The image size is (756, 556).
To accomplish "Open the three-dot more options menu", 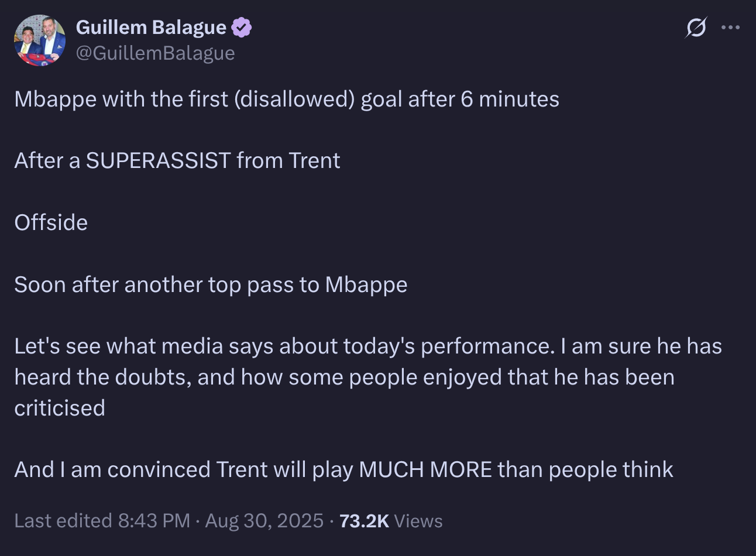I will pos(730,27).
